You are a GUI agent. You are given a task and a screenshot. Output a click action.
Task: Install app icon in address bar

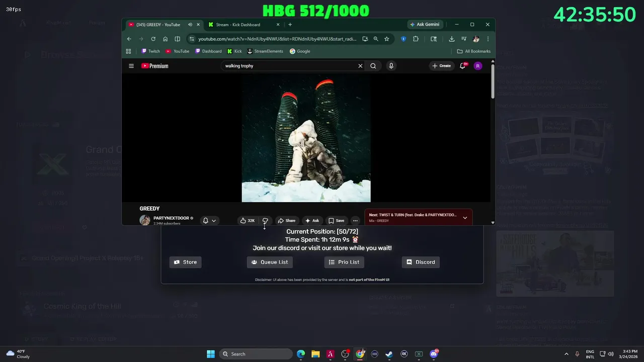[365, 39]
